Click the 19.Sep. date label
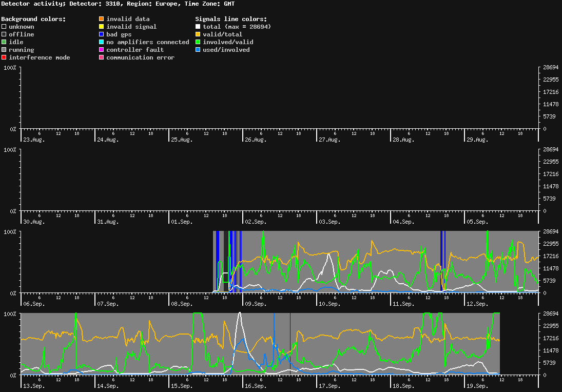Image resolution: width=562 pixels, height=392 pixels. coord(477,386)
